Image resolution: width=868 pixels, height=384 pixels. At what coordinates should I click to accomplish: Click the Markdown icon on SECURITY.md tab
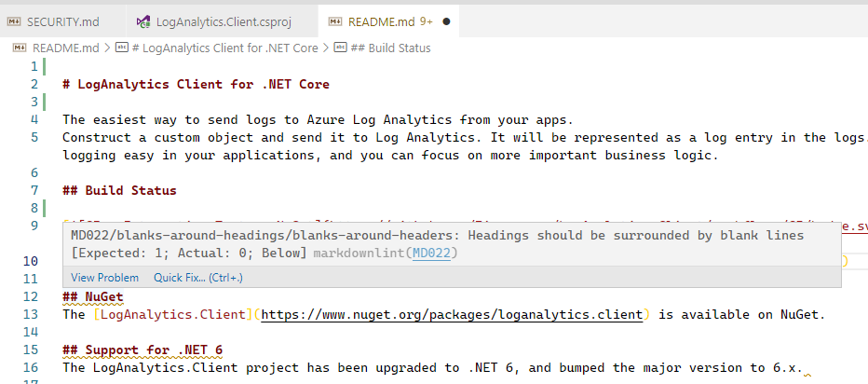click(16, 21)
